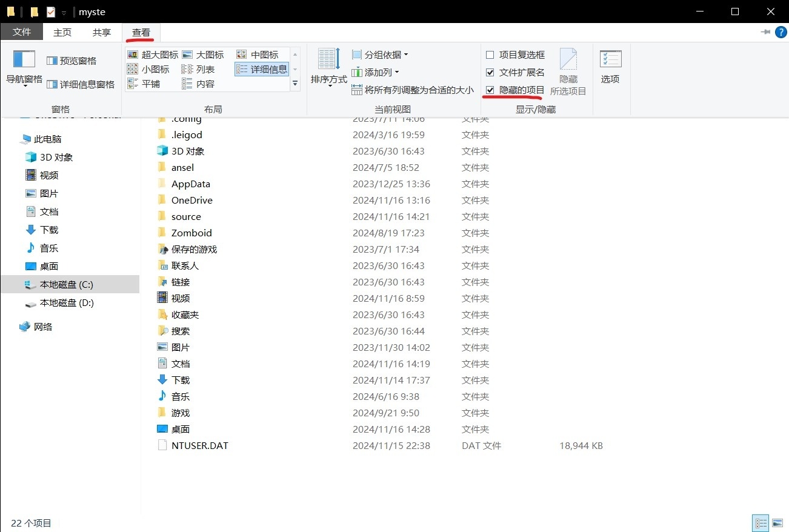
Task: Open the 分组依据 dropdown
Action: (380, 55)
